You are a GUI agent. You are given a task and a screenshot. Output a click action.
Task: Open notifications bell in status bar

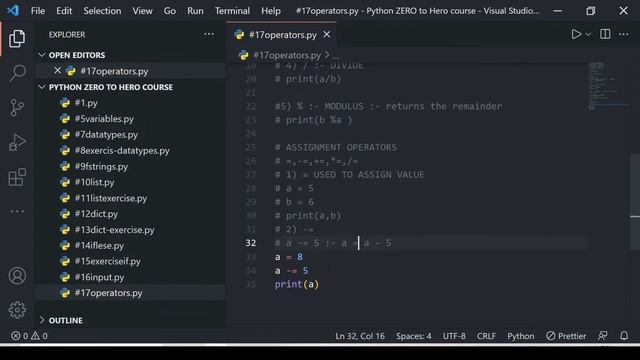[x=624, y=336]
